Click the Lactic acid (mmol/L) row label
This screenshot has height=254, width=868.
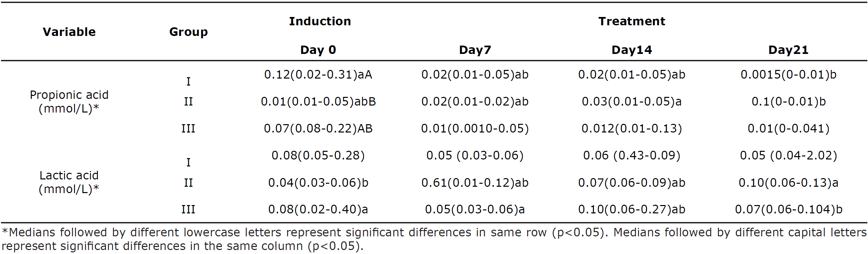69,182
